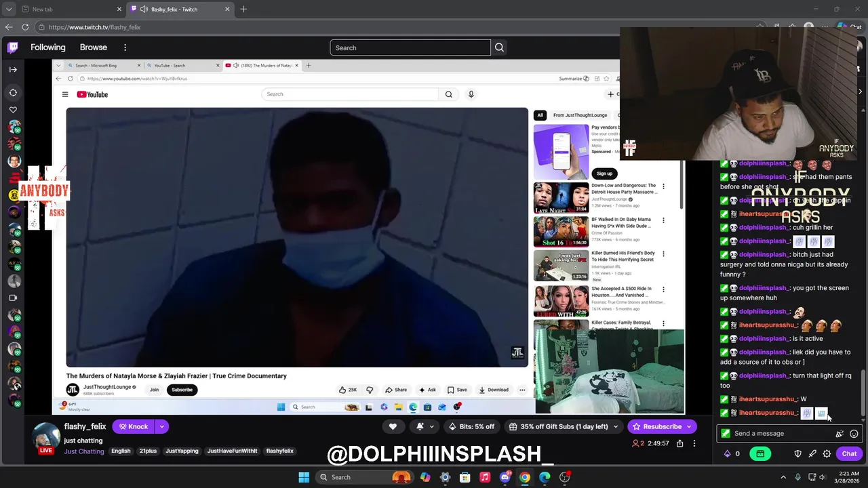Click the JustYapping tag
This screenshot has height=488, width=868.
[182, 451]
